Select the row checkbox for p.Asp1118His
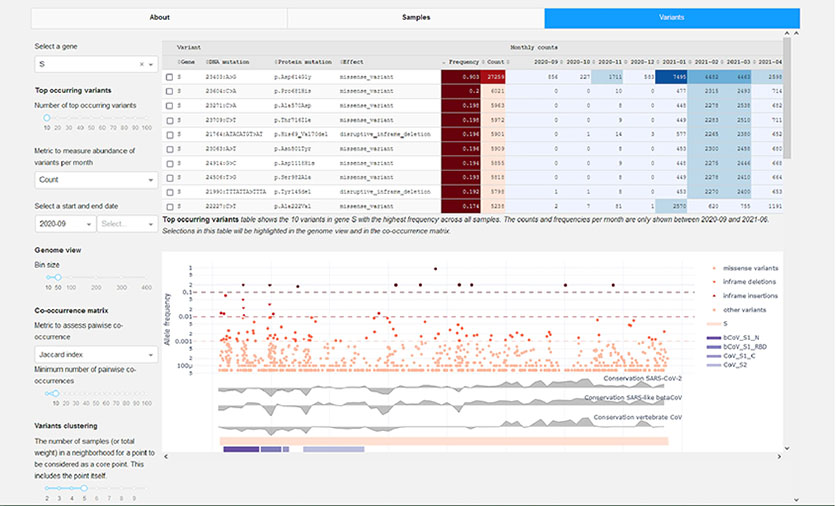 [x=170, y=164]
